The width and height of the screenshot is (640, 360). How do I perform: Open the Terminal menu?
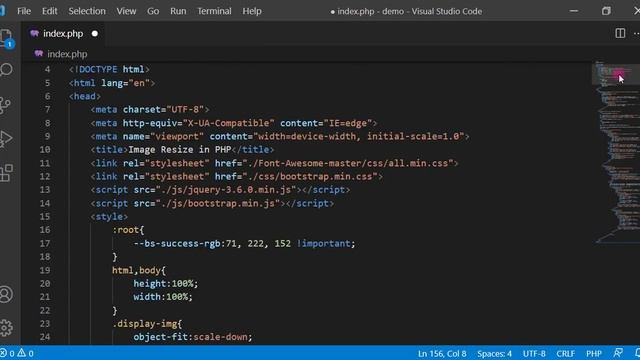pyautogui.click(x=214, y=11)
